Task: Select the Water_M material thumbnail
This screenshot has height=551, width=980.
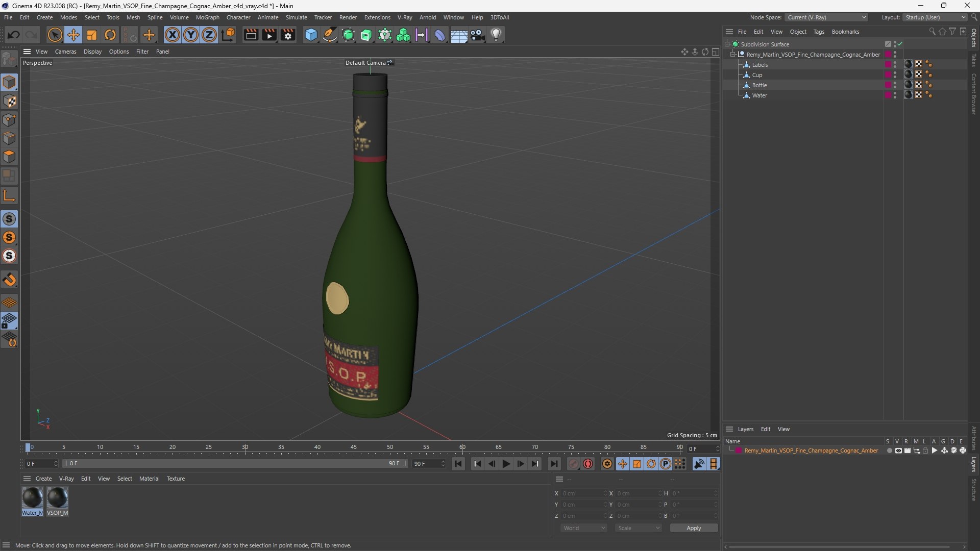Action: (32, 497)
